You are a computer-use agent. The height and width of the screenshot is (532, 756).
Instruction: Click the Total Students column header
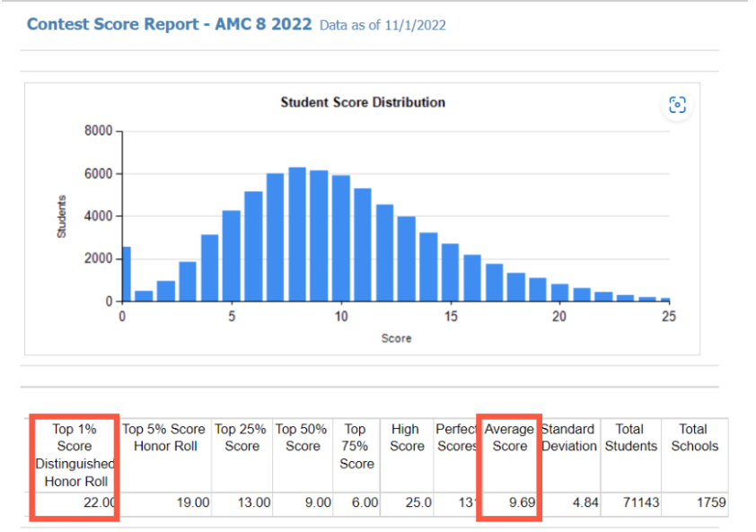pyautogui.click(x=630, y=437)
